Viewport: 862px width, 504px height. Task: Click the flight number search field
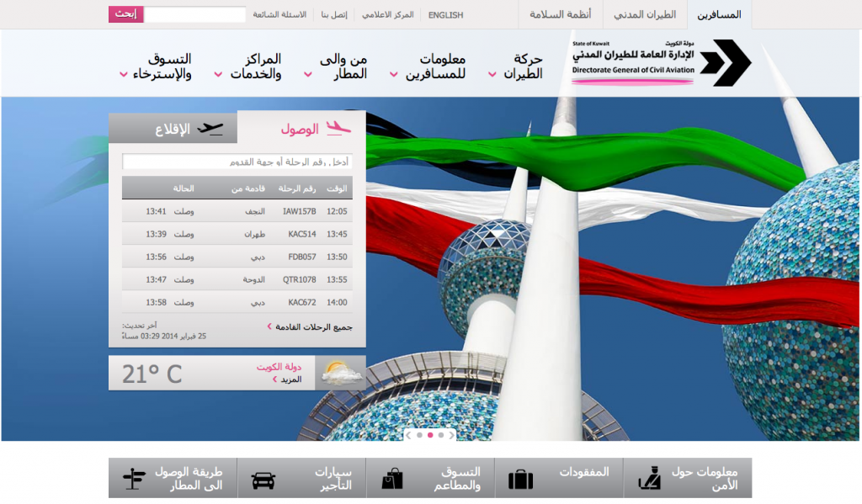tap(237, 162)
